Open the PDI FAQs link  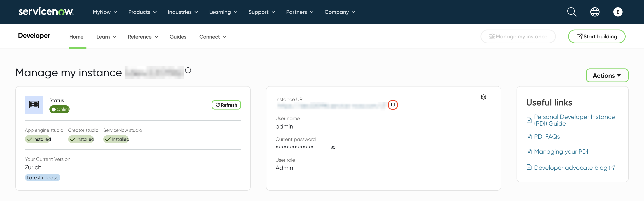tap(546, 136)
